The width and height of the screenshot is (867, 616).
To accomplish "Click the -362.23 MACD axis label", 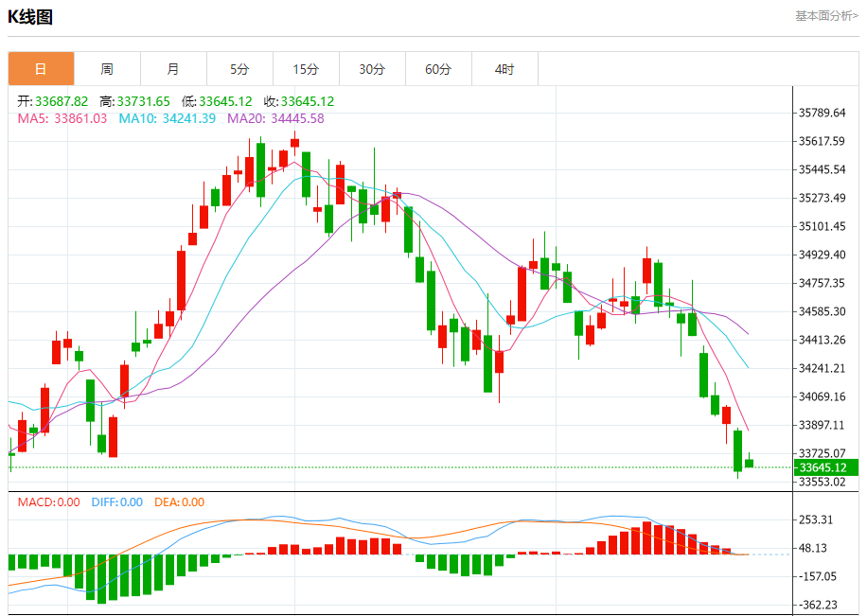I will pyautogui.click(x=818, y=605).
